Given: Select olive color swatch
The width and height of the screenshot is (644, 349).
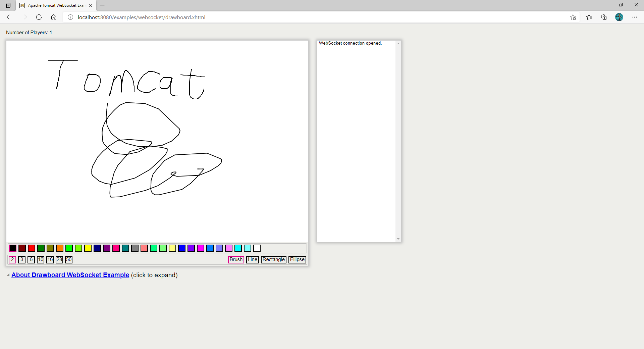Looking at the screenshot, I should click(50, 248).
